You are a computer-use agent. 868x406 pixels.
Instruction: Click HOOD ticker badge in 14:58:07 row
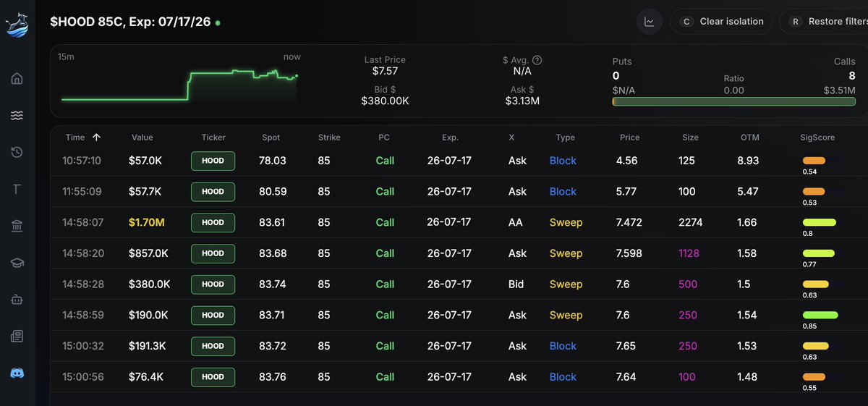coord(213,223)
